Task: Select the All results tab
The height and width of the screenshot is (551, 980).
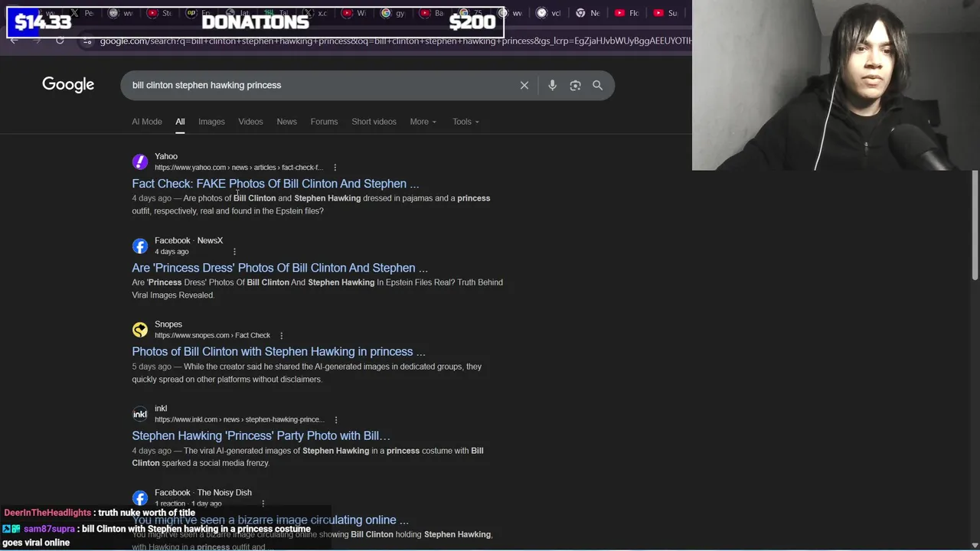Action: click(180, 122)
